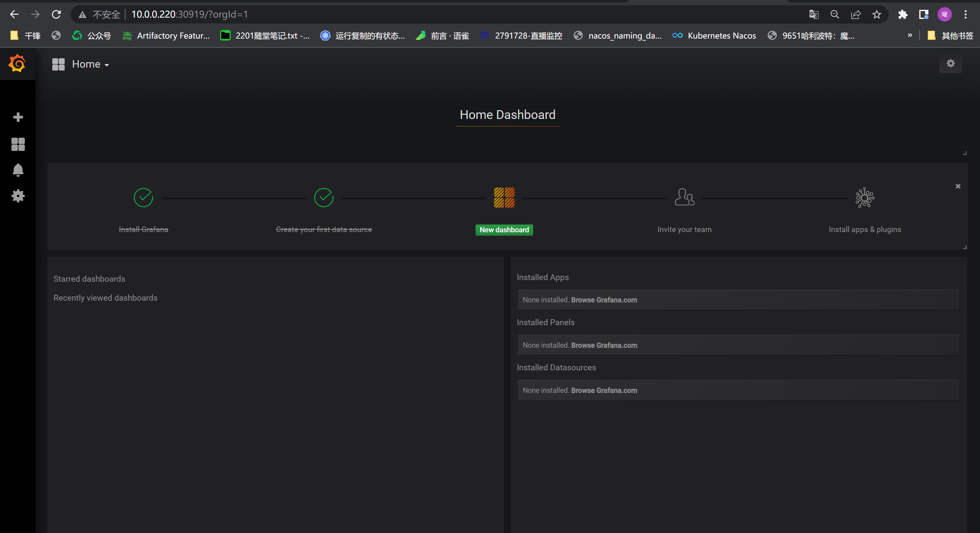The image size is (980, 533).
Task: Reload the page with refresh icon
Action: [x=56, y=14]
